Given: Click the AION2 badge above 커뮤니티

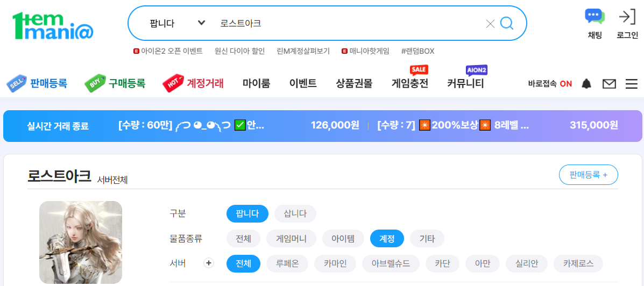Looking at the screenshot, I should point(477,70).
